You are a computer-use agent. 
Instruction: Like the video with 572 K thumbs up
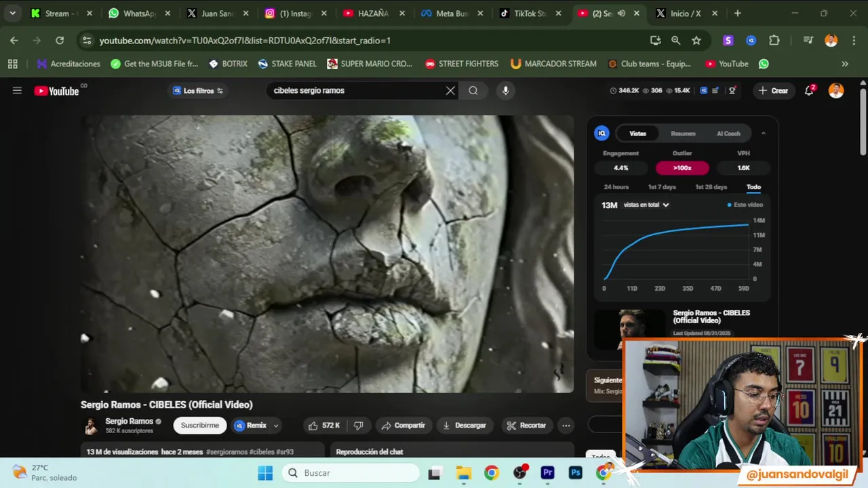pos(323,426)
